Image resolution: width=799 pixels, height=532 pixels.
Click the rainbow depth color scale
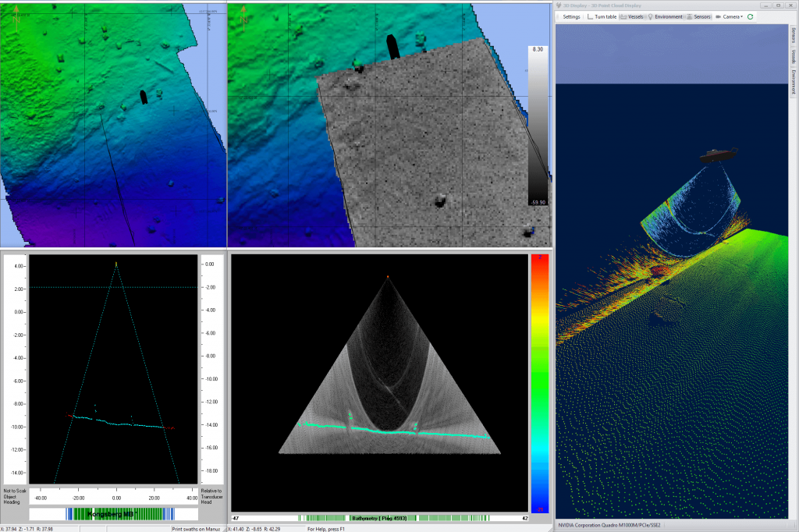tap(538, 382)
